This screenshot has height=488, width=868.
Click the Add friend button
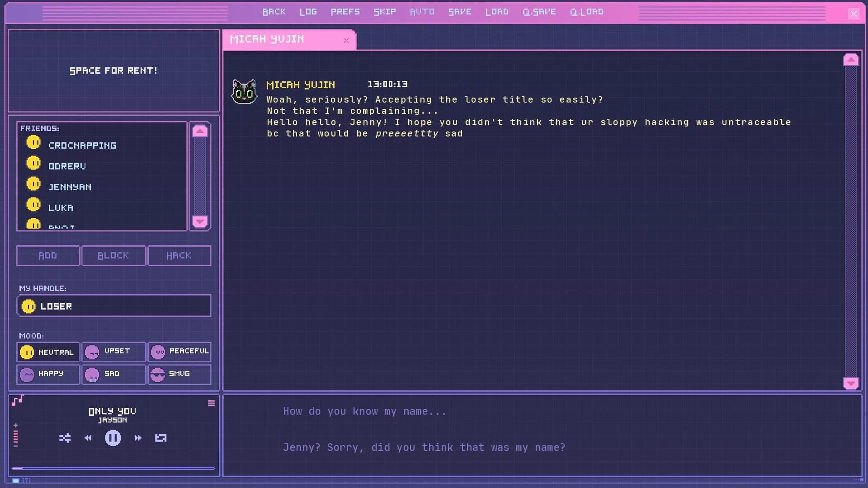coord(48,255)
